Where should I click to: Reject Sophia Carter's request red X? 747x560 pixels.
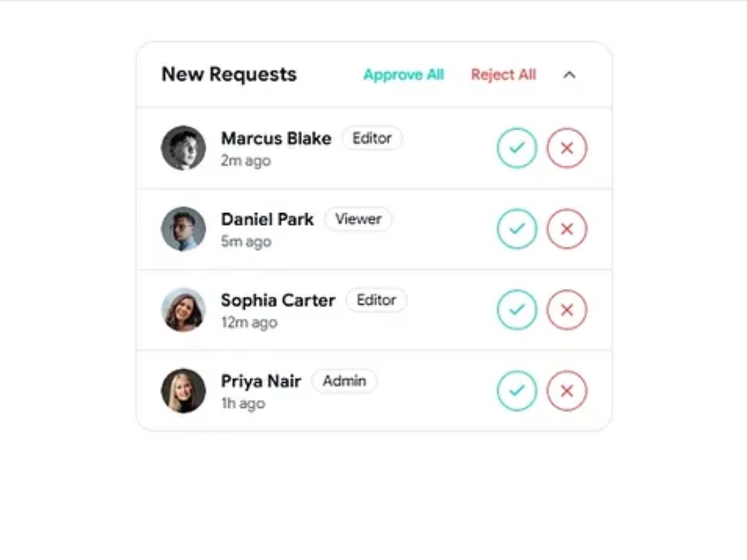(567, 310)
